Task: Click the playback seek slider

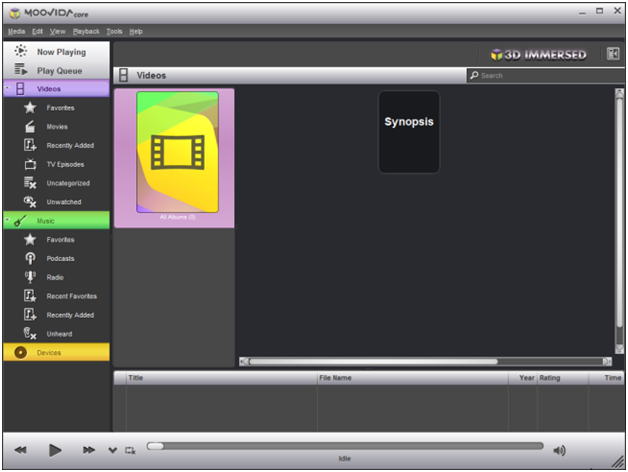Action: (x=345, y=446)
